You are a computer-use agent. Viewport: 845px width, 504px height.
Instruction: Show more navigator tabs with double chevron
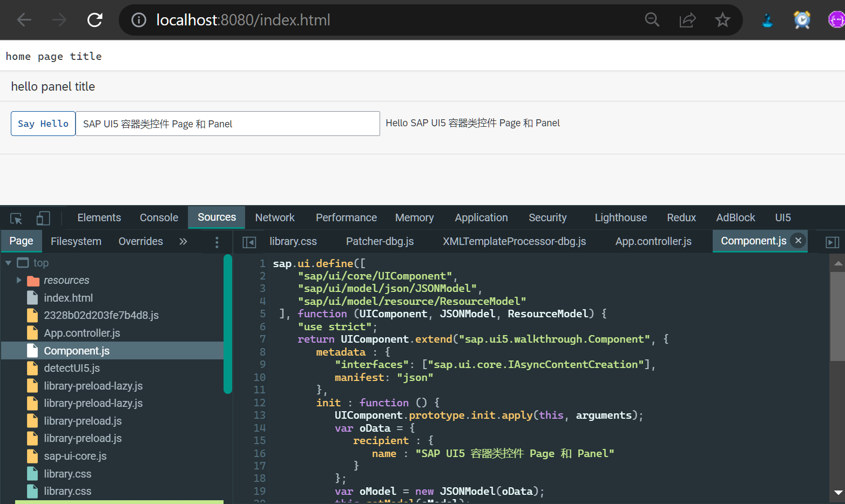[x=183, y=241]
